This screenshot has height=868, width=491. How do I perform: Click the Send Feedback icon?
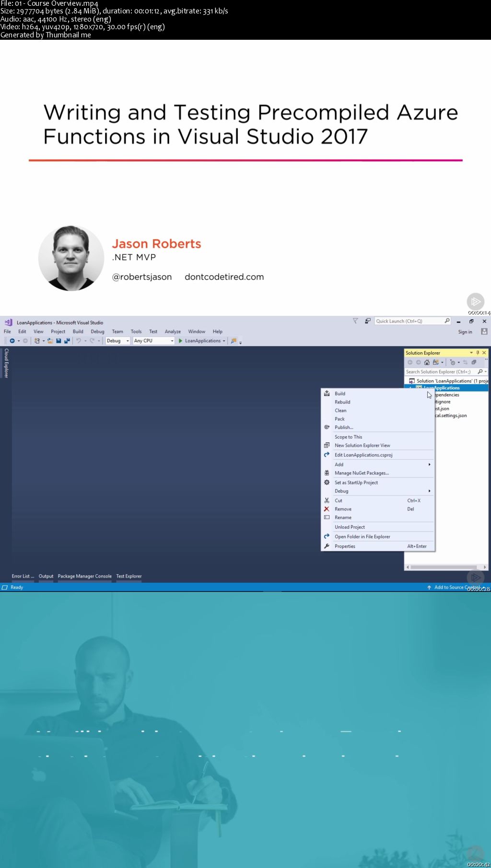[x=367, y=321]
